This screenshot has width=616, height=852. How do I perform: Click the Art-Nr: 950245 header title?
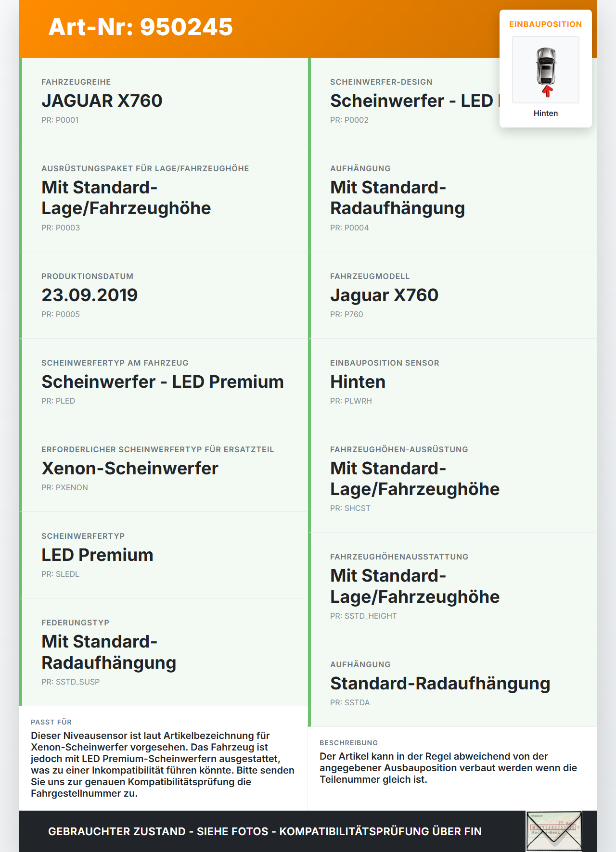141,27
